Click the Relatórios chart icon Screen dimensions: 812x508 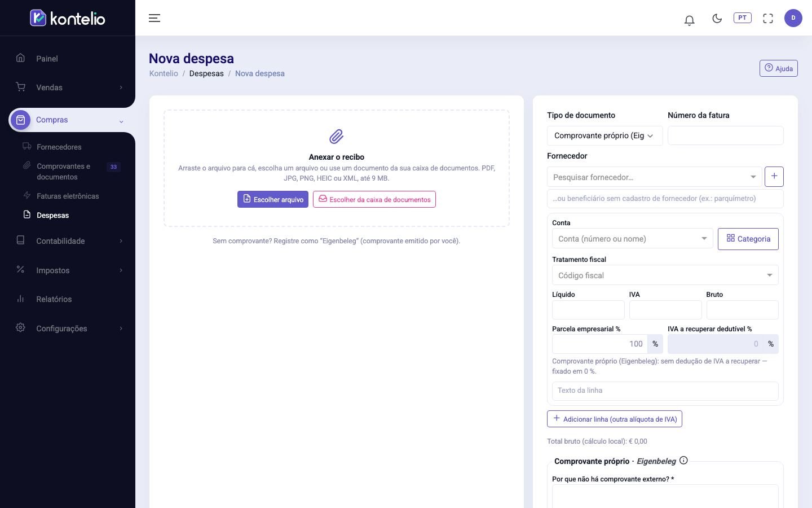(x=21, y=299)
